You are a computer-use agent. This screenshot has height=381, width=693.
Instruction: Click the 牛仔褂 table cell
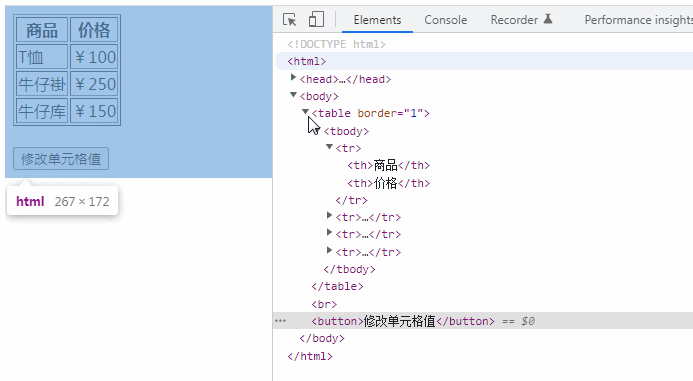click(x=42, y=84)
